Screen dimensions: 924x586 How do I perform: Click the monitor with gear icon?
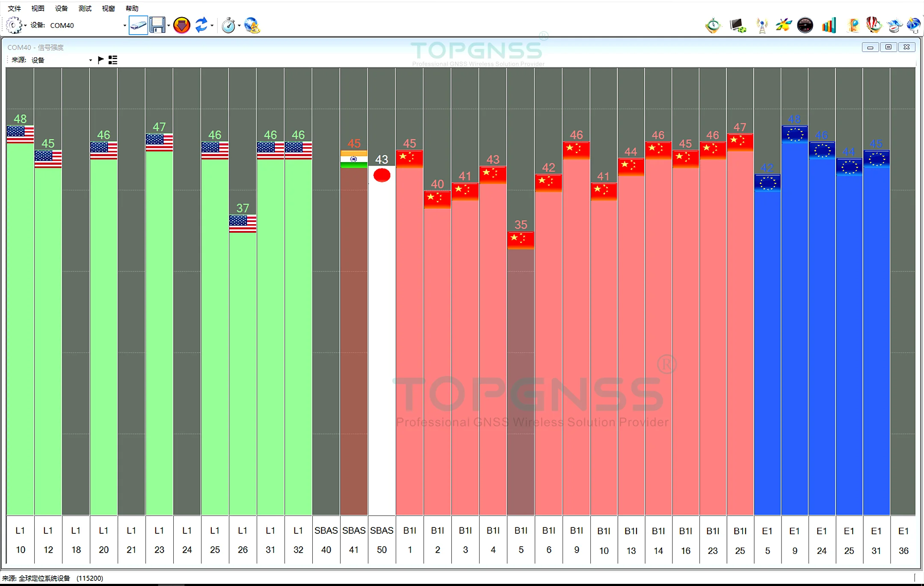coord(738,26)
